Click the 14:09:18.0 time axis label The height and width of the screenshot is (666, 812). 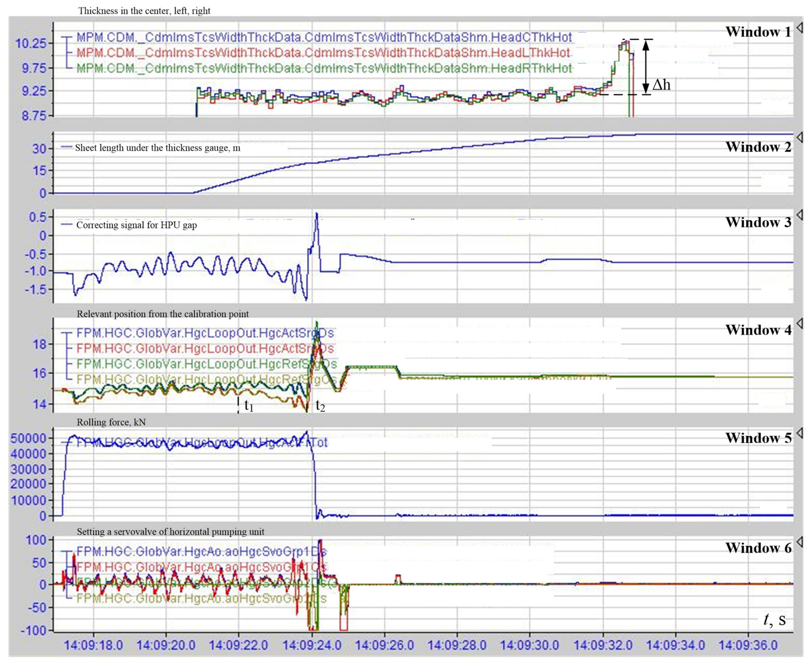point(93,645)
